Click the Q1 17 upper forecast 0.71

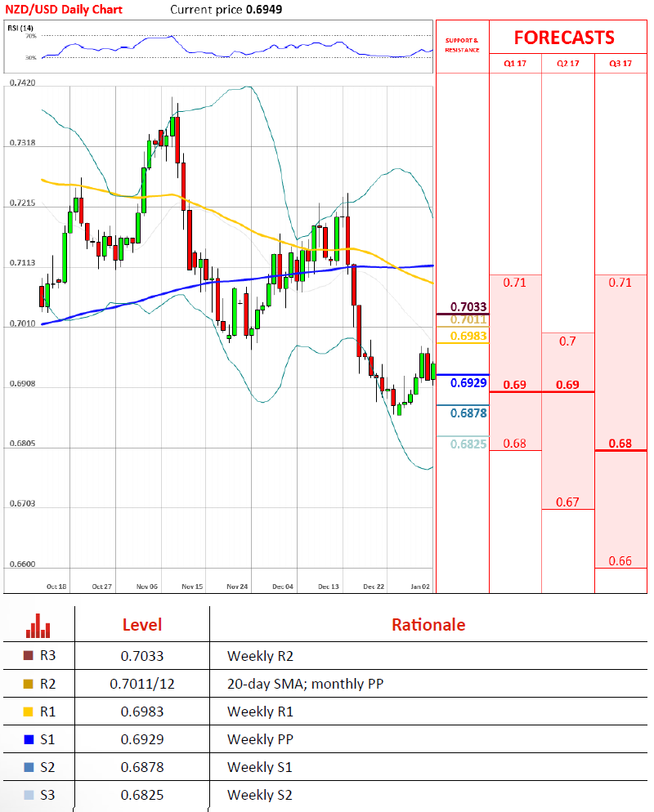514,282
